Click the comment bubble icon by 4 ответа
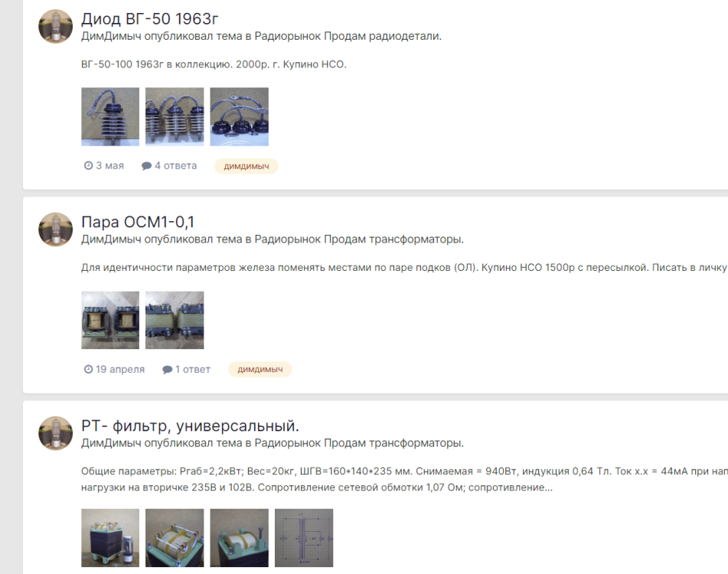Image resolution: width=728 pixels, height=574 pixels. pyautogui.click(x=146, y=165)
